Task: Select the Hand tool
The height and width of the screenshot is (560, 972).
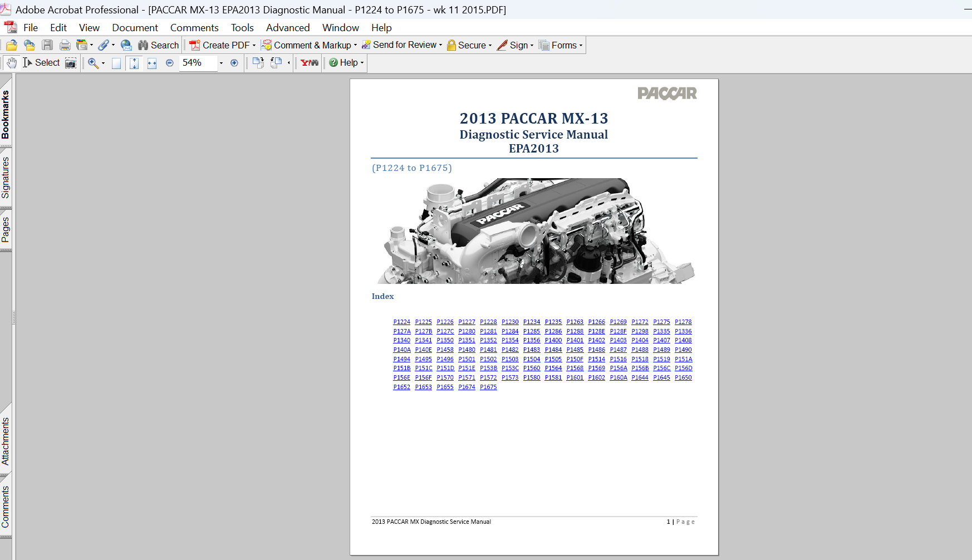Action: coord(12,63)
